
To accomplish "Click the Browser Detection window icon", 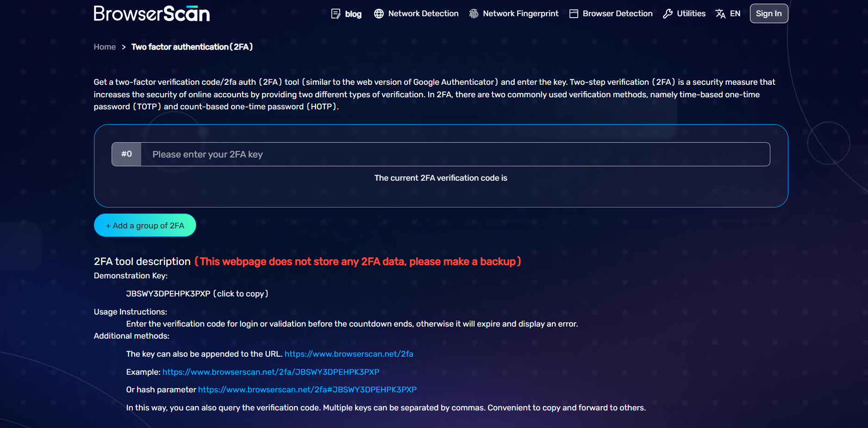I will (x=574, y=14).
